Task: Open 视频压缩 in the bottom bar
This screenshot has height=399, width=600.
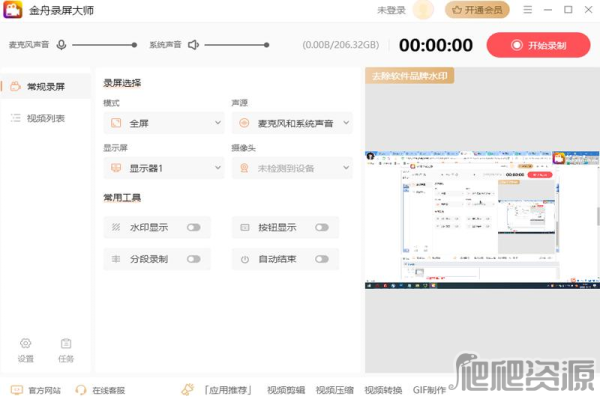Action: [x=334, y=390]
